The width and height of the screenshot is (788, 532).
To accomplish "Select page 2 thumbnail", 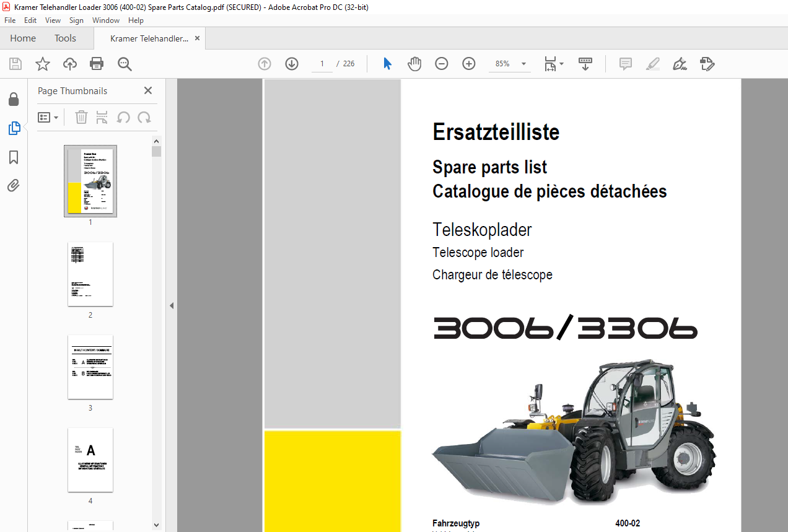I will 90,274.
